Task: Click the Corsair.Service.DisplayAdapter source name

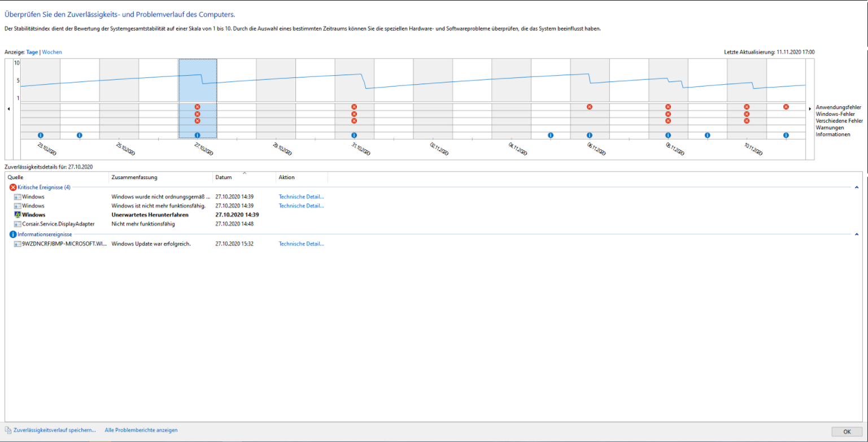Action: (x=58, y=224)
